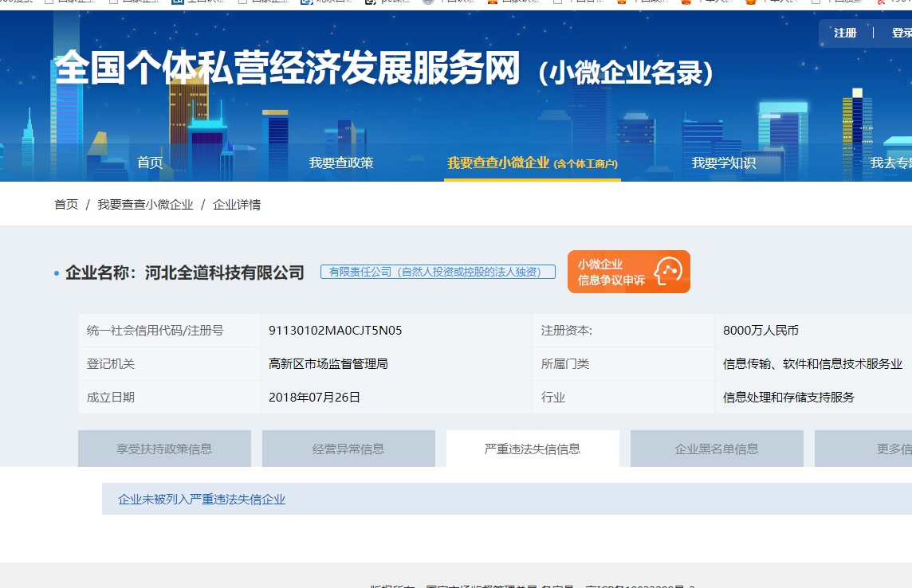Screen dimensions: 912x588
Task: Click the company name 河北全道科技有限公司
Action: tap(225, 272)
